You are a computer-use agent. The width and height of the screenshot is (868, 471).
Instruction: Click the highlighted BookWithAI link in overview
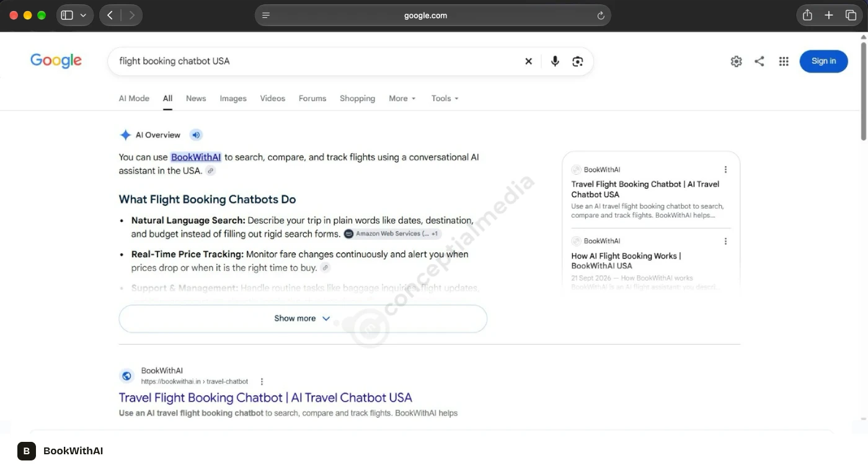point(196,157)
